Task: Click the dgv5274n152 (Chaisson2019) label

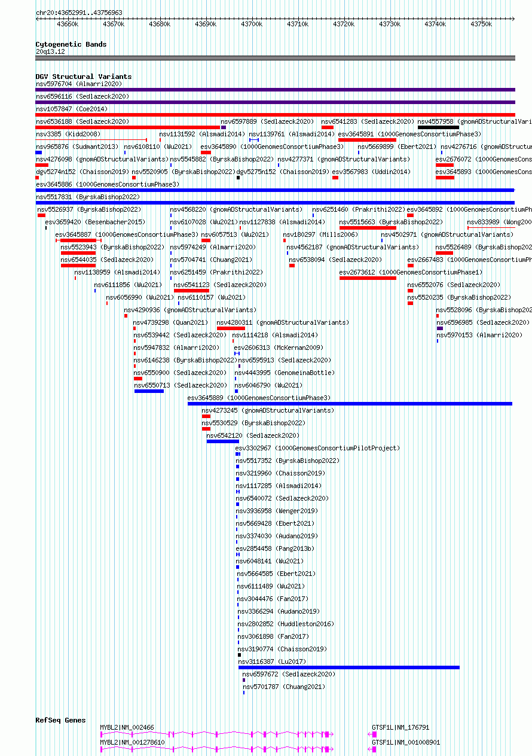Action: tap(82, 172)
